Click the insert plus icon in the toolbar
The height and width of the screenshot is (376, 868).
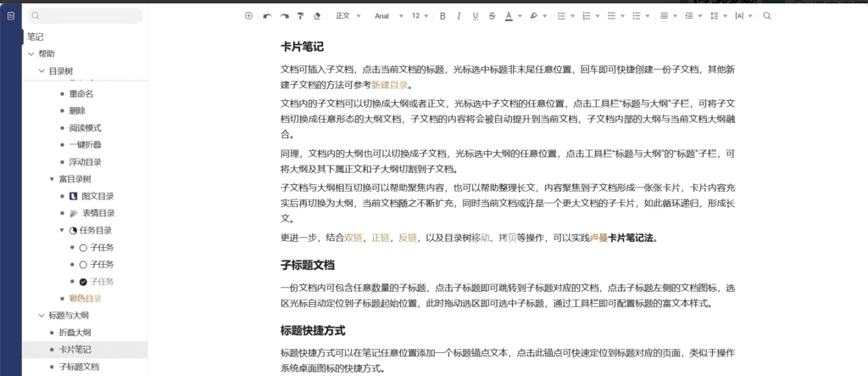point(248,16)
